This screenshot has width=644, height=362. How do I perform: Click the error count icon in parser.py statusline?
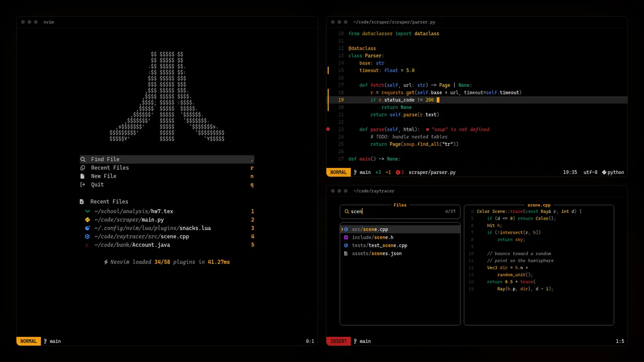[x=398, y=172]
